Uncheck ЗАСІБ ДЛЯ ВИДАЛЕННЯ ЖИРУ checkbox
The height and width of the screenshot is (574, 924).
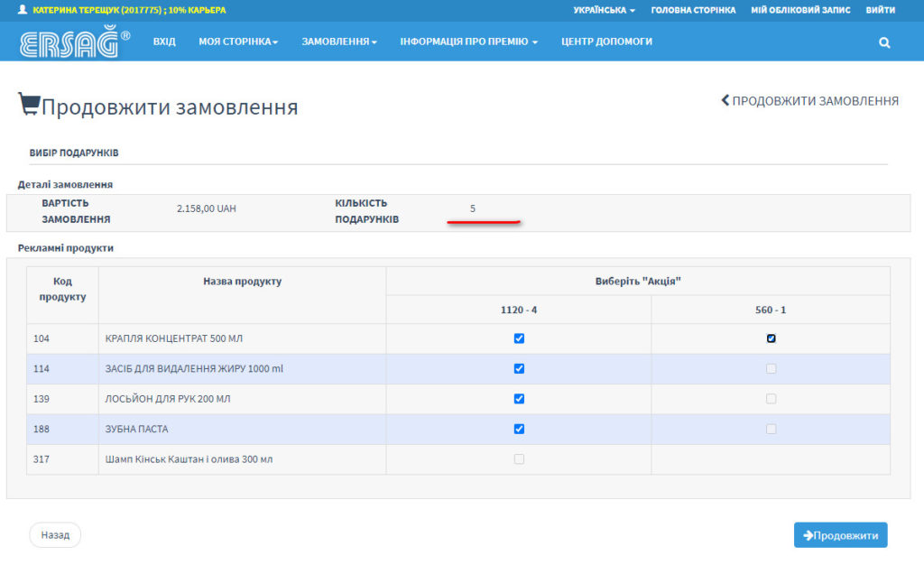coord(519,369)
